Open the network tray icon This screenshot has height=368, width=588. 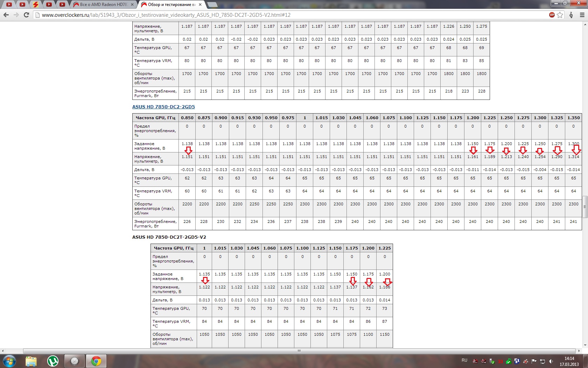[542, 361]
